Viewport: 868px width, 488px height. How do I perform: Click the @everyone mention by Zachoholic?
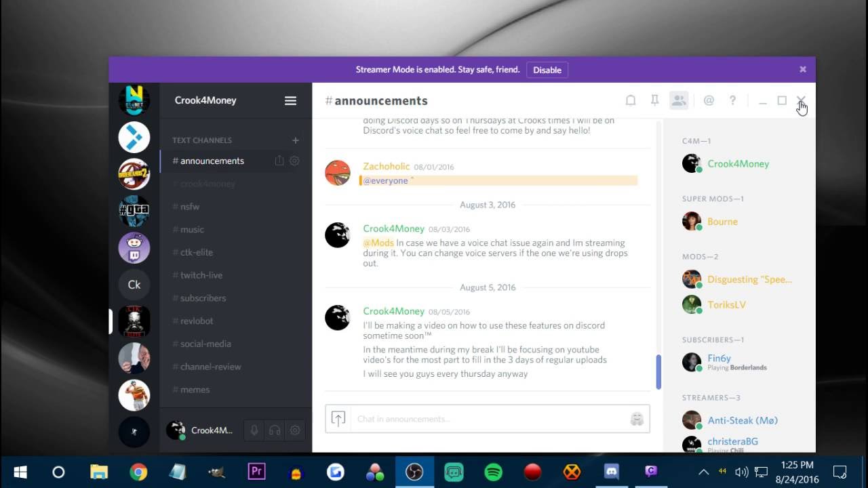(385, 181)
